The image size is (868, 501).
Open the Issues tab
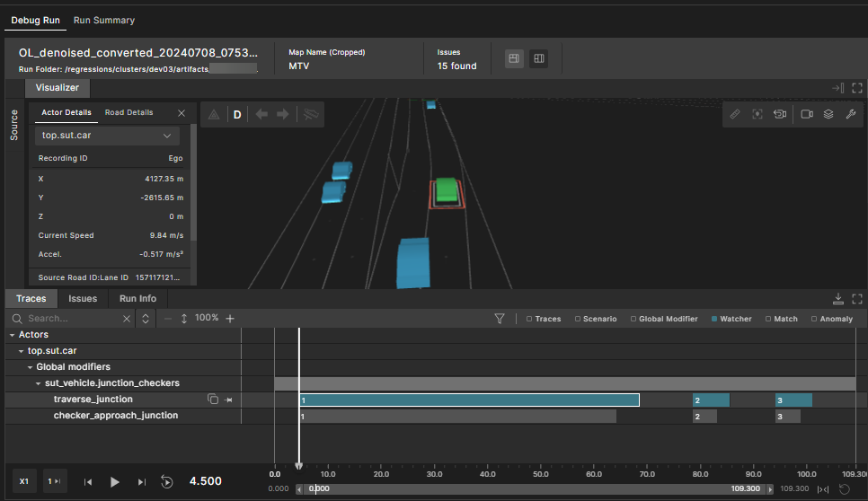click(83, 299)
